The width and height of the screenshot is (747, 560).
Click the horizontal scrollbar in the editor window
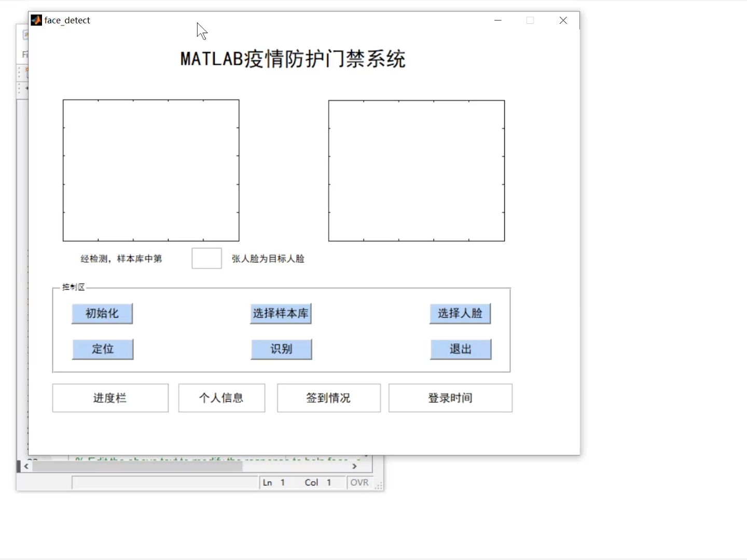point(137,466)
